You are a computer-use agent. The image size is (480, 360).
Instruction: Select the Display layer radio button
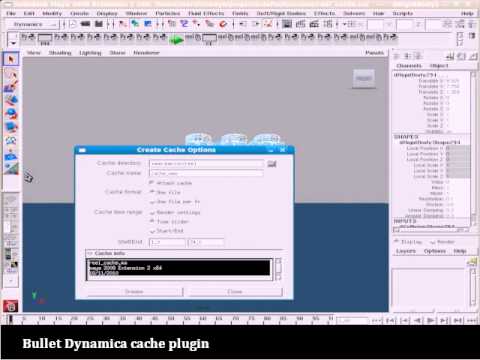tap(396, 241)
